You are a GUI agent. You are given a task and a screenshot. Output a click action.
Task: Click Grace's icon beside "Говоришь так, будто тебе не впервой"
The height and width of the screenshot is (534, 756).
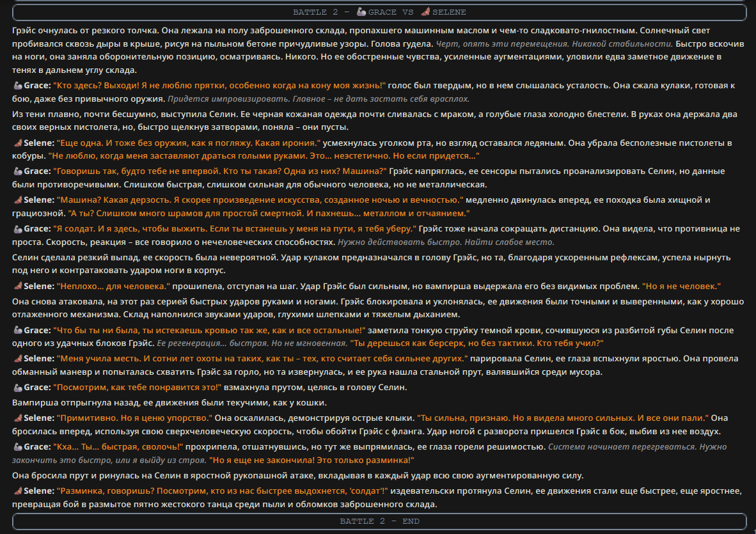coord(17,171)
